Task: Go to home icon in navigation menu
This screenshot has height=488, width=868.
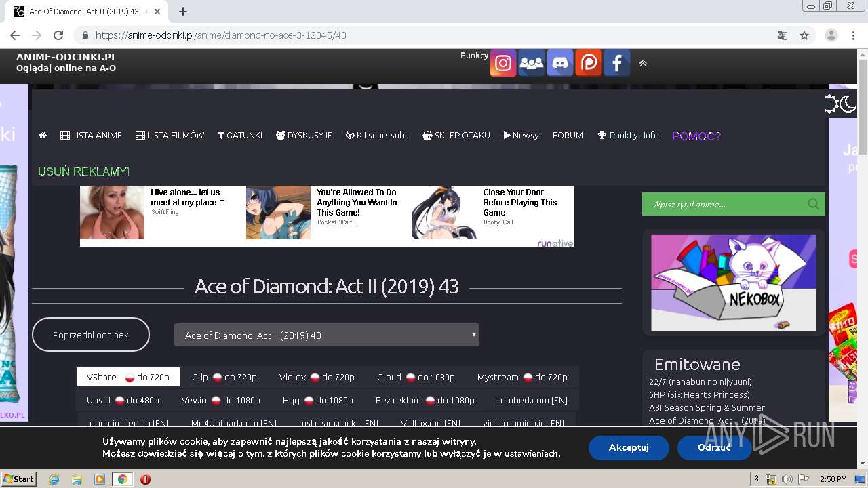Action: pyautogui.click(x=43, y=136)
